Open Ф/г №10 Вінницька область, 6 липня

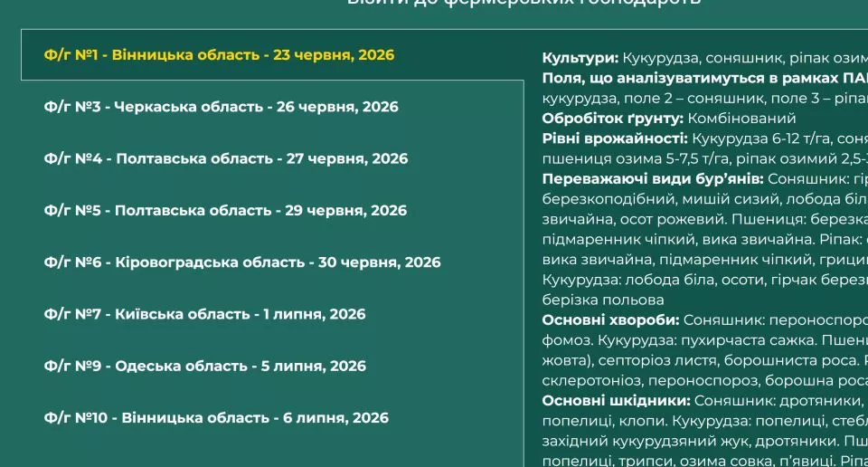216,418
